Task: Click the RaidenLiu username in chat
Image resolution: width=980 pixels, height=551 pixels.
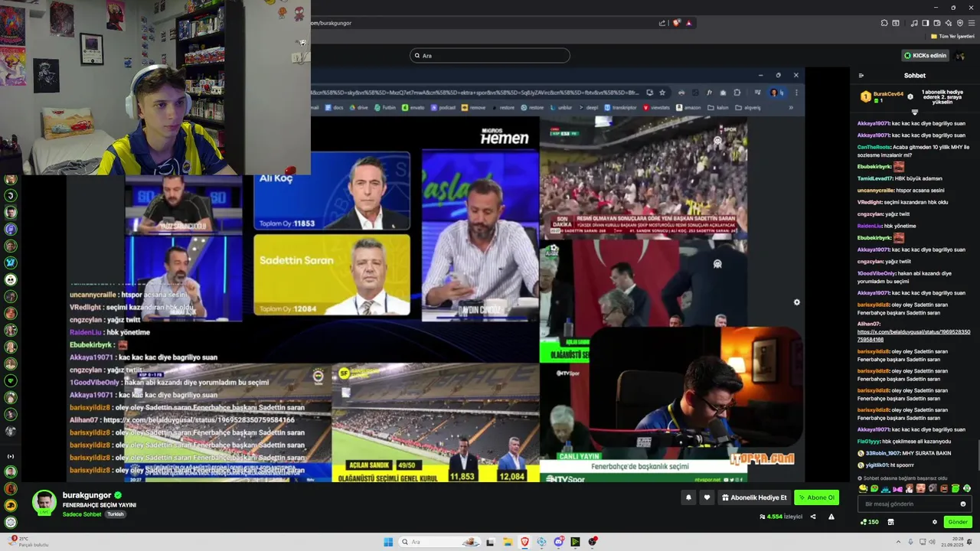Action: (870, 226)
